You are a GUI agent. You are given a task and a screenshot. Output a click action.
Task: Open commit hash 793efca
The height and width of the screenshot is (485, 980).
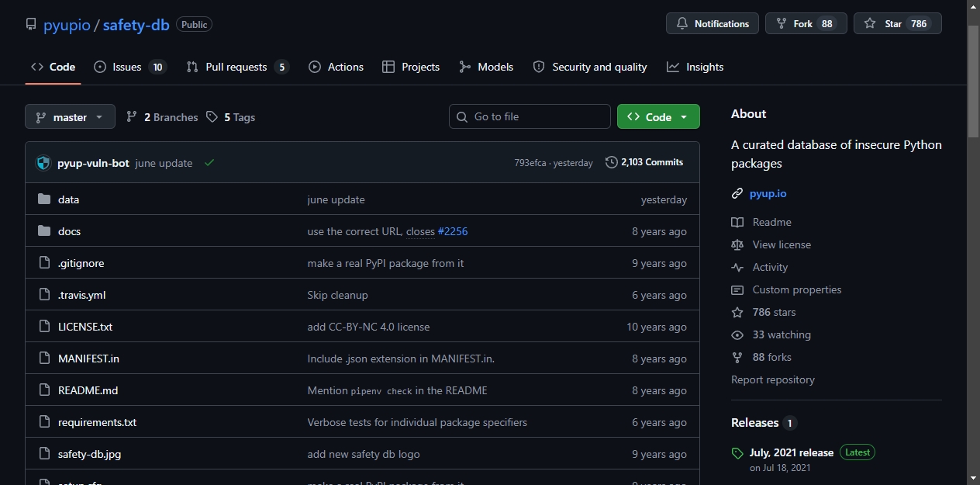pos(530,163)
